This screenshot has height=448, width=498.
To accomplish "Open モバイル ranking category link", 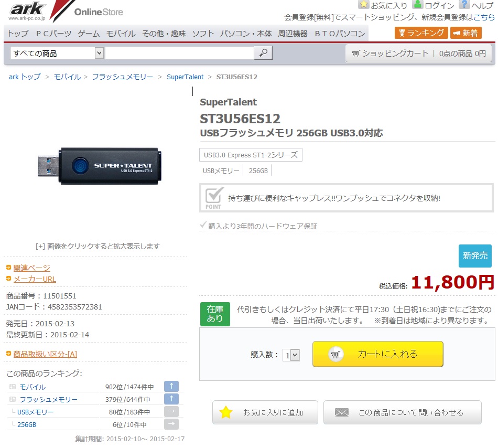I will [33, 387].
